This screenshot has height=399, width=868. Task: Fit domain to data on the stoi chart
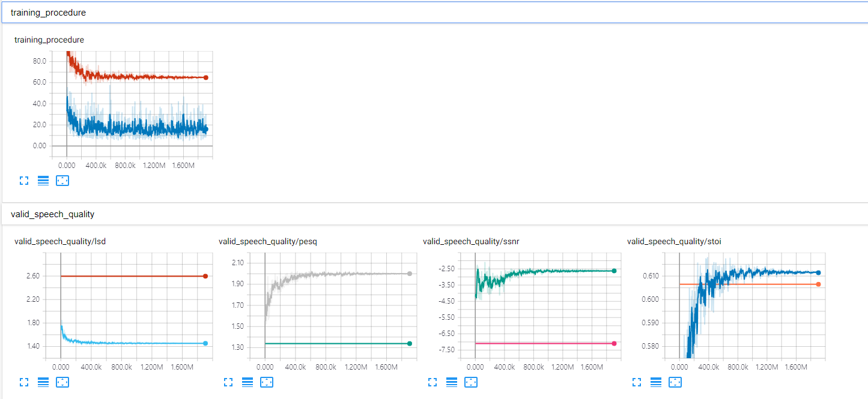pos(675,382)
